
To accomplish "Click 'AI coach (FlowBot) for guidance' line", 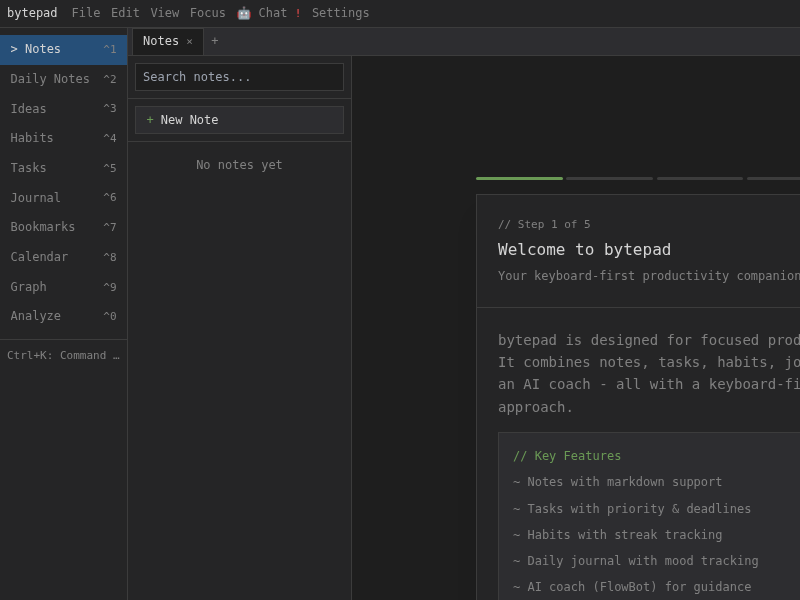I will tap(632, 587).
